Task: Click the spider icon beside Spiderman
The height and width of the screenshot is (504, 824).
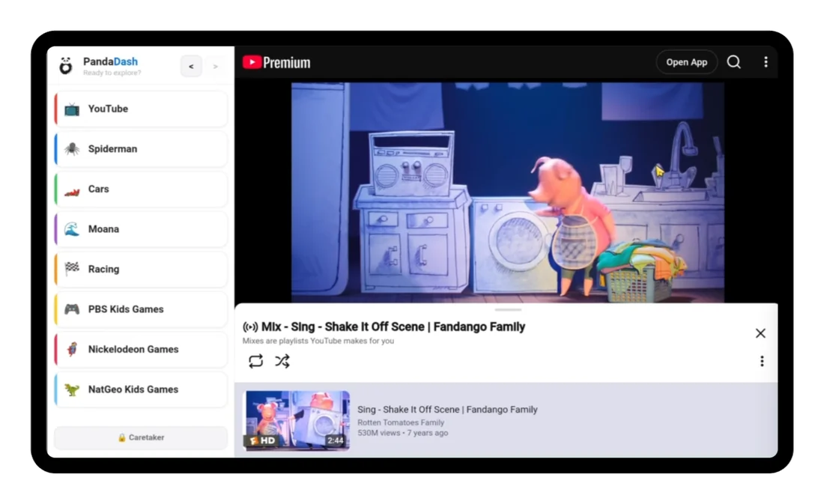Action: 72,149
